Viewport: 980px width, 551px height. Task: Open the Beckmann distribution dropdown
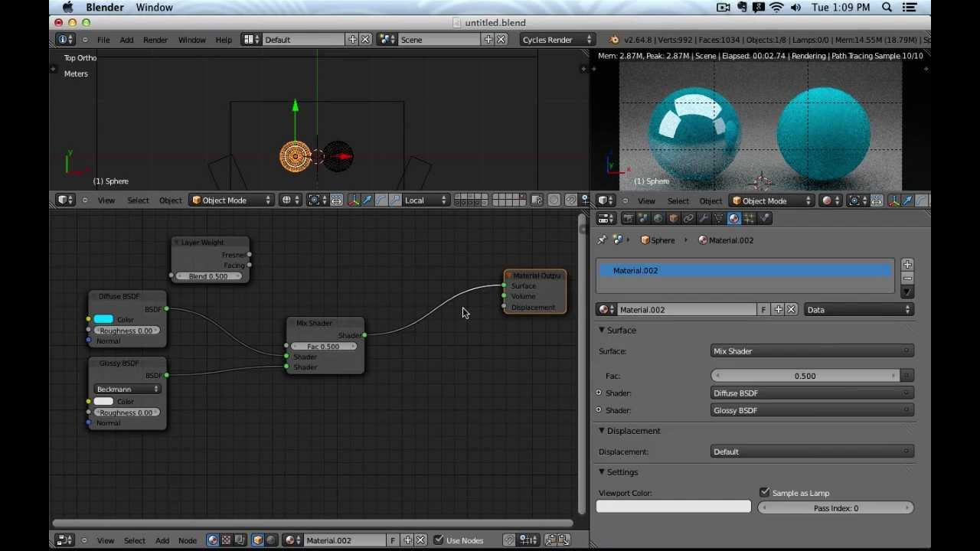[127, 390]
